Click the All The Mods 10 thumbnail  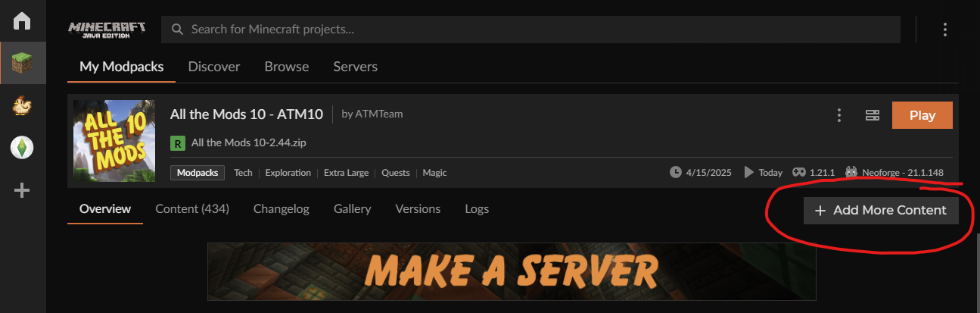tap(114, 141)
